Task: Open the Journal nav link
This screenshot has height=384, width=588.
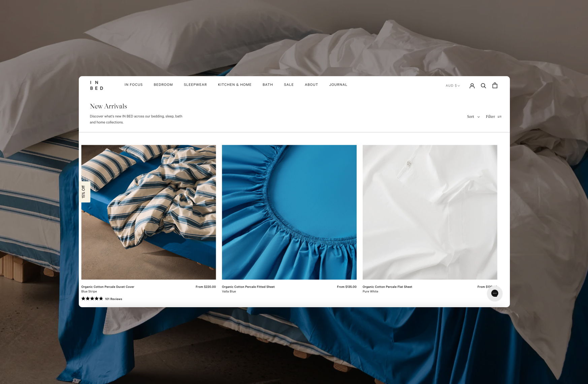Action: 338,85
